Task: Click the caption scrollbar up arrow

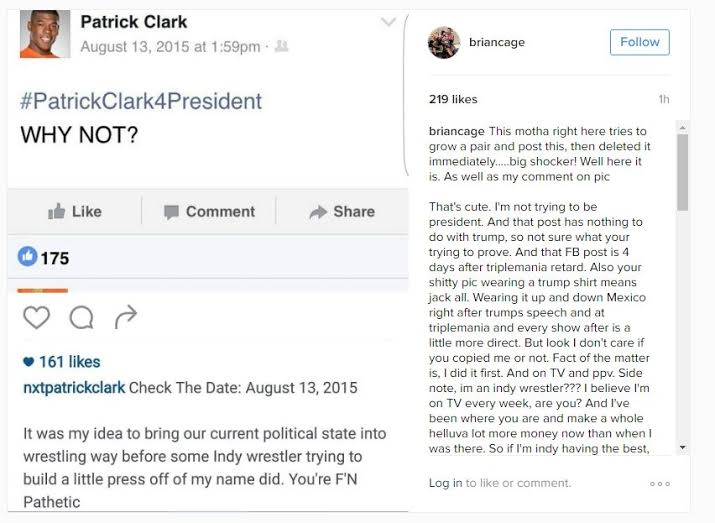Action: (682, 127)
